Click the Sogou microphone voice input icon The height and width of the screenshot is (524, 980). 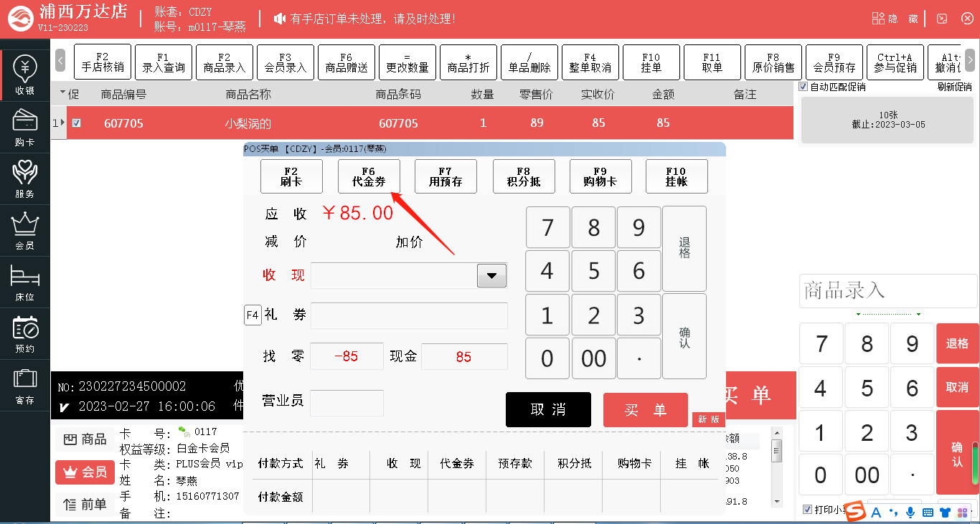(910, 512)
